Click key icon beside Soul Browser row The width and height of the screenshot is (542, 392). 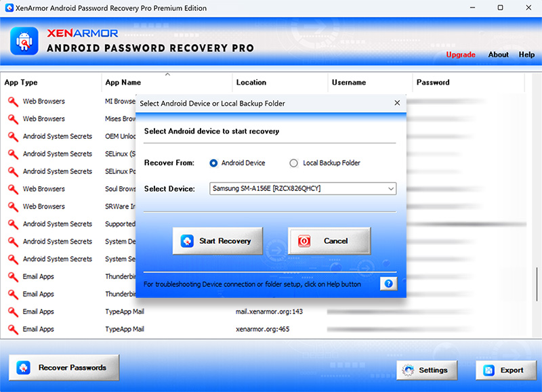(x=12, y=189)
